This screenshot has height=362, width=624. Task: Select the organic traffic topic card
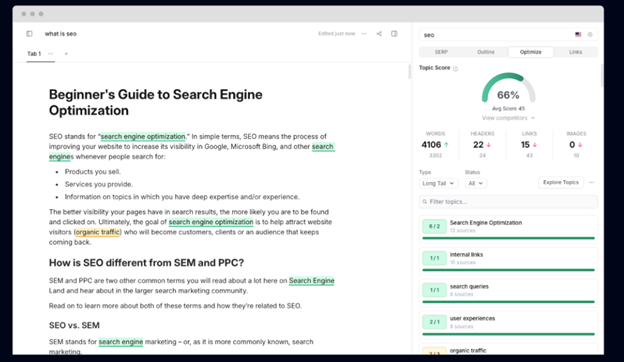508,349
